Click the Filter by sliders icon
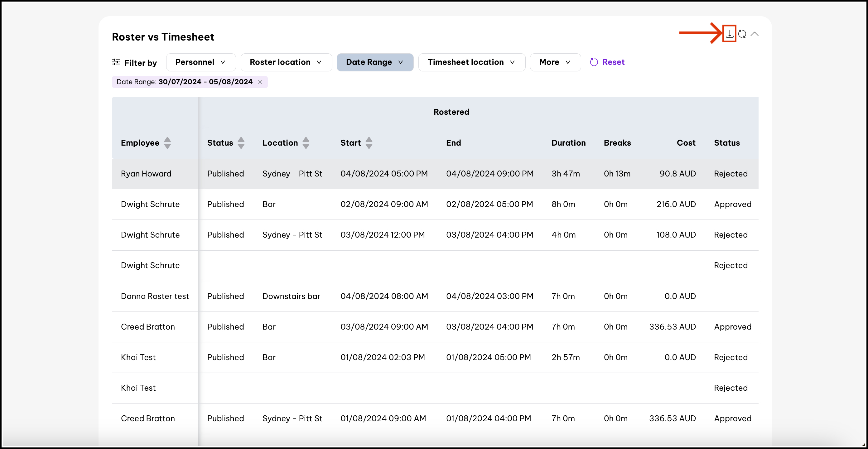The image size is (868, 449). (x=116, y=62)
